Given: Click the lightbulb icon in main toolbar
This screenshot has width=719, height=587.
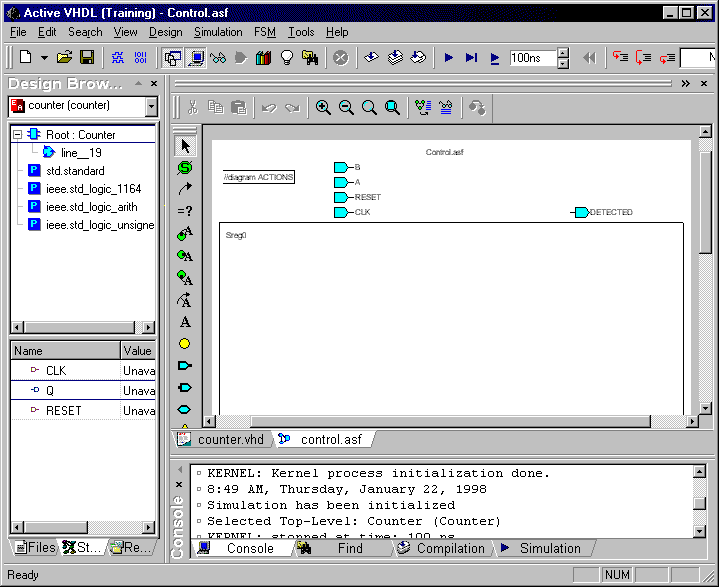Looking at the screenshot, I should pyautogui.click(x=286, y=58).
